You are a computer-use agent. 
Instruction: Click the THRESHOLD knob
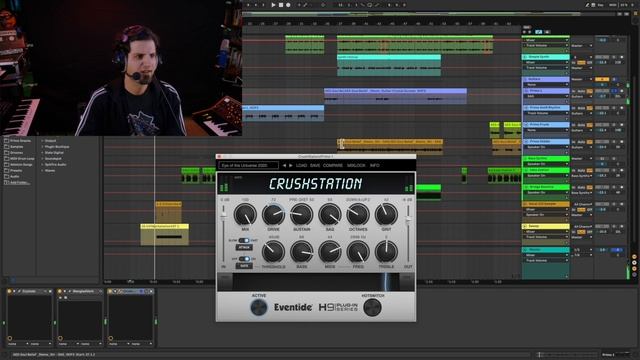coord(273,252)
